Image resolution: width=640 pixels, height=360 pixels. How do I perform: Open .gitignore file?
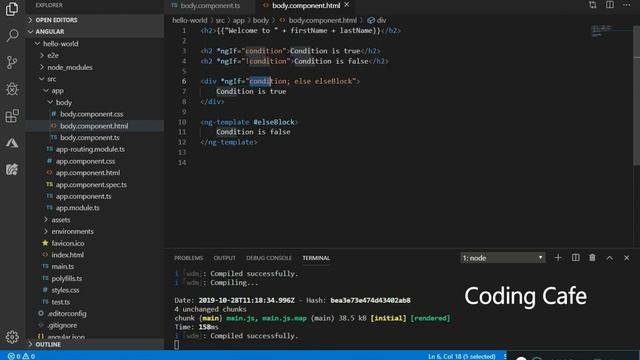62,325
